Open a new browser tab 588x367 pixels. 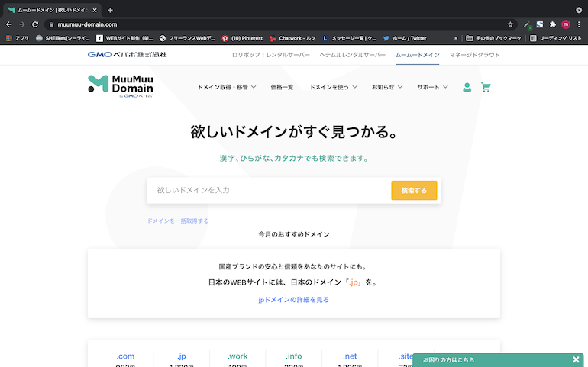[x=110, y=10]
